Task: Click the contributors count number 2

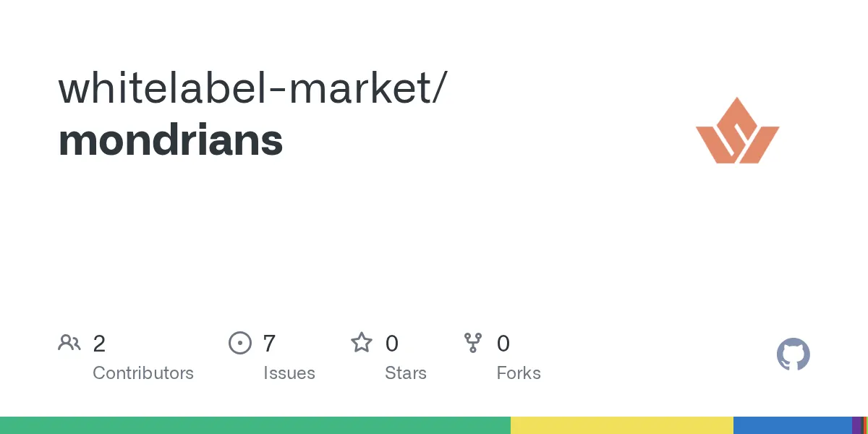Action: click(99, 344)
